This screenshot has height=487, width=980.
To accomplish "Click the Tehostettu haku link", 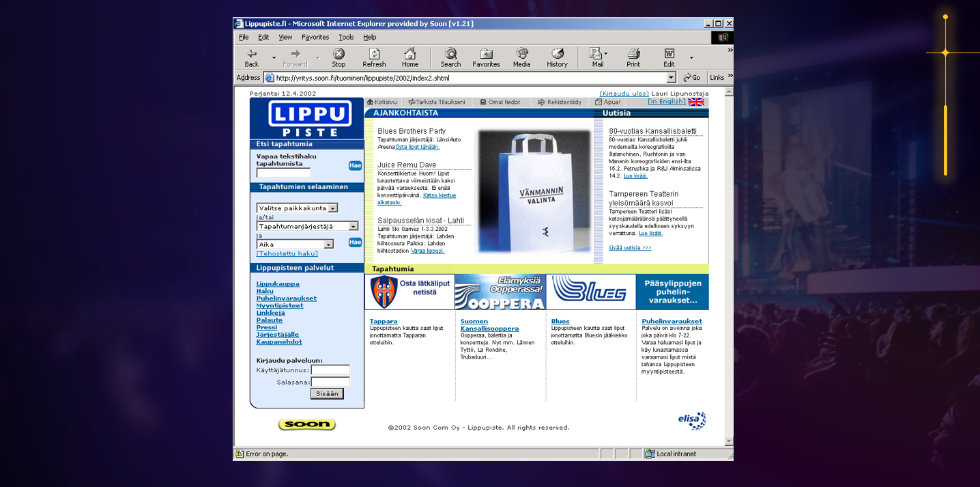I will [x=287, y=254].
